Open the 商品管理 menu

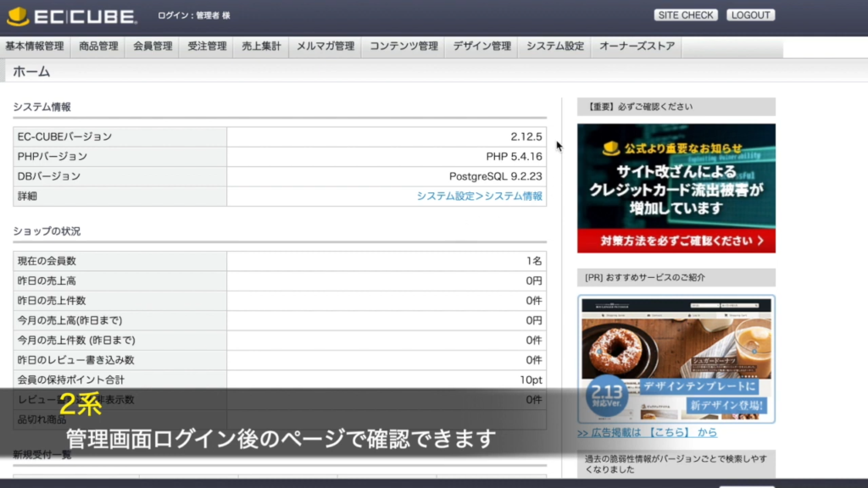coord(99,47)
